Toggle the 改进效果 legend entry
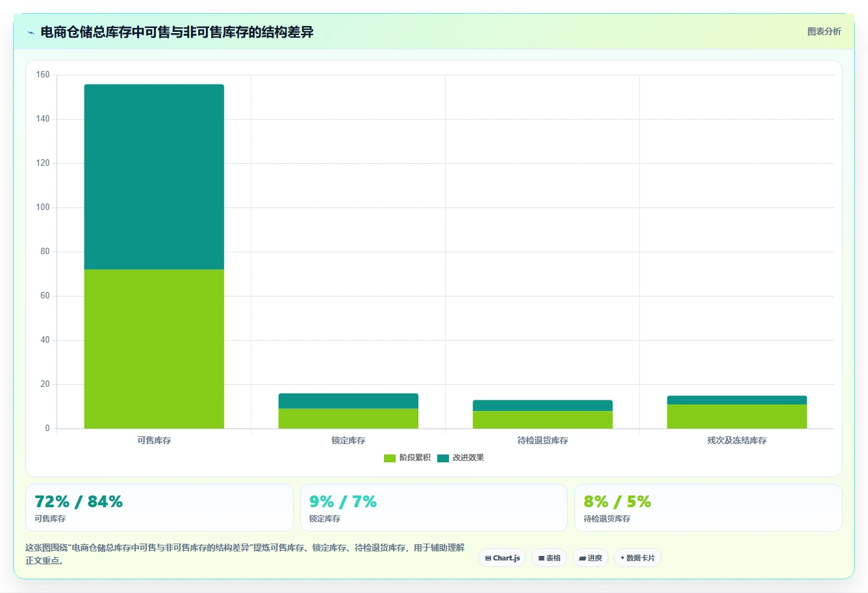Viewport: 868px width, 593px height. [x=461, y=458]
